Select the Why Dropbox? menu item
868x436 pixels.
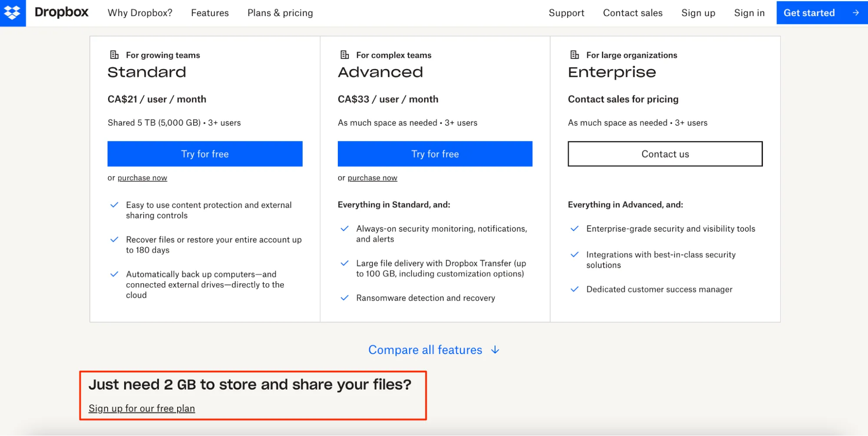pyautogui.click(x=139, y=13)
